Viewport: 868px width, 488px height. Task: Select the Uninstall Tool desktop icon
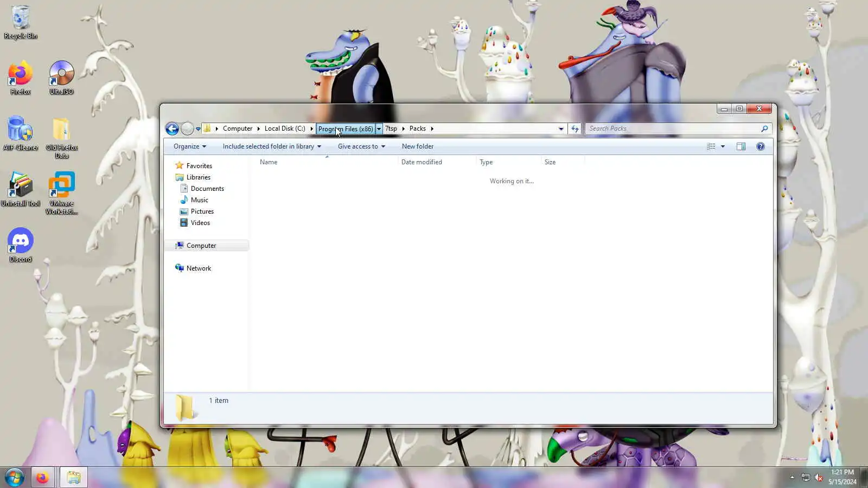pos(21,189)
